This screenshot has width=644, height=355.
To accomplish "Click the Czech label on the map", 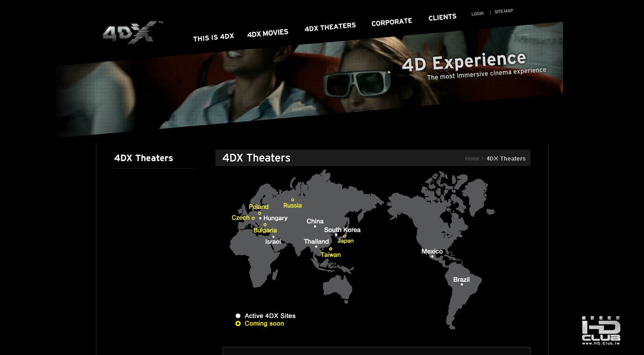I will tap(240, 218).
